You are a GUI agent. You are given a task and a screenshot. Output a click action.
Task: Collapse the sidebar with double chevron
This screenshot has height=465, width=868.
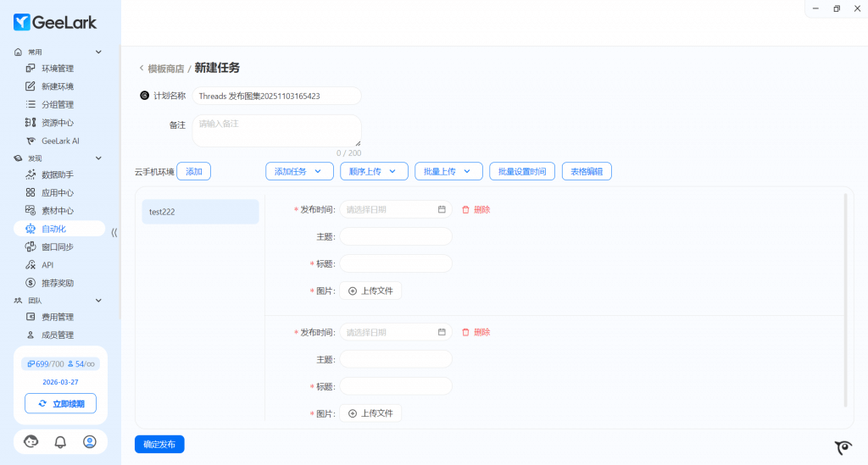pyautogui.click(x=114, y=232)
